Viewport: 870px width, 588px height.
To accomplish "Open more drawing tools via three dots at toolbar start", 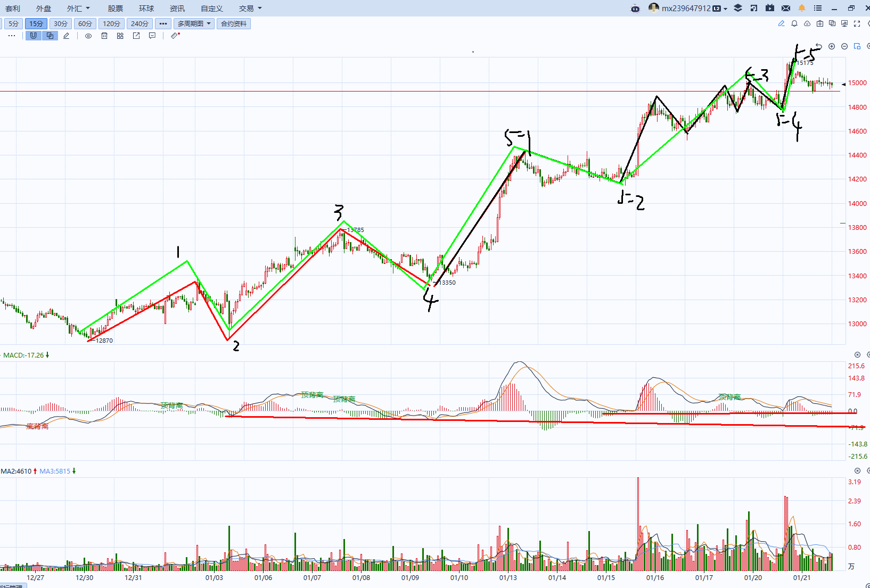I will point(12,36).
